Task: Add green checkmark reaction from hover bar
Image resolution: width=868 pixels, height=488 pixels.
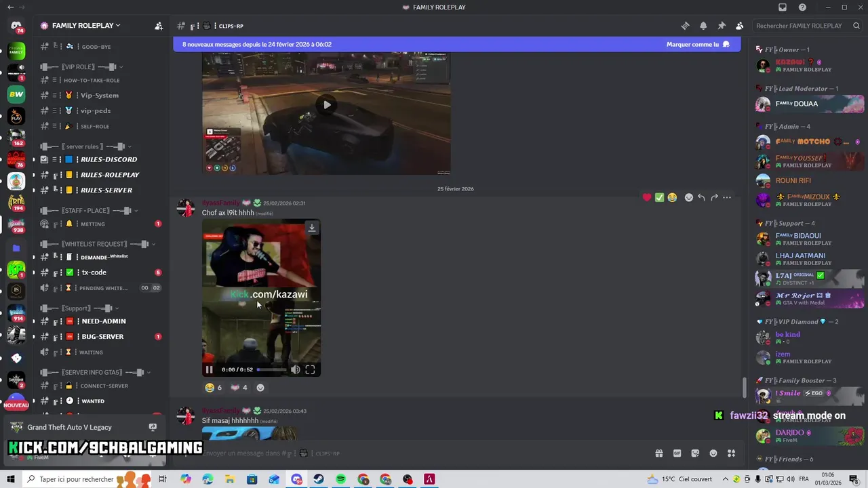Action: 659,197
